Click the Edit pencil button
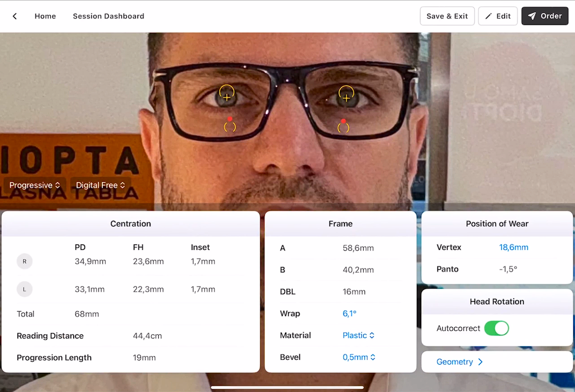Screen dimensions: 575x392 click(x=498, y=16)
